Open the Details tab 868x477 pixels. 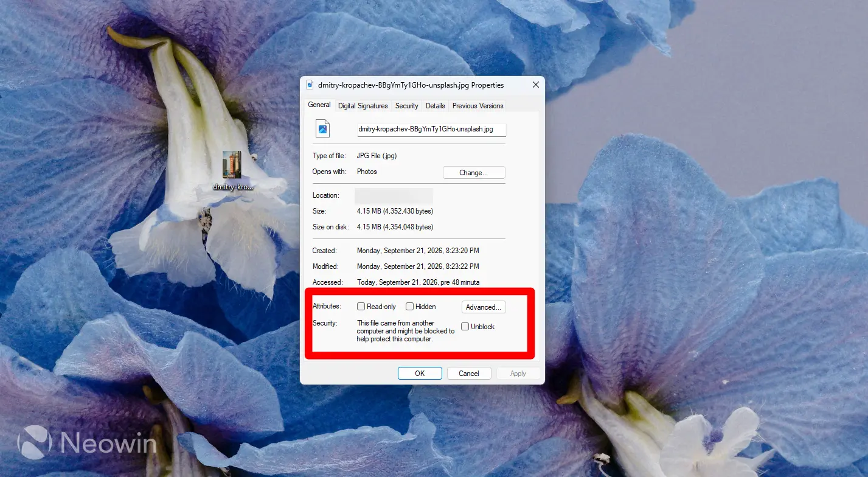(x=436, y=106)
